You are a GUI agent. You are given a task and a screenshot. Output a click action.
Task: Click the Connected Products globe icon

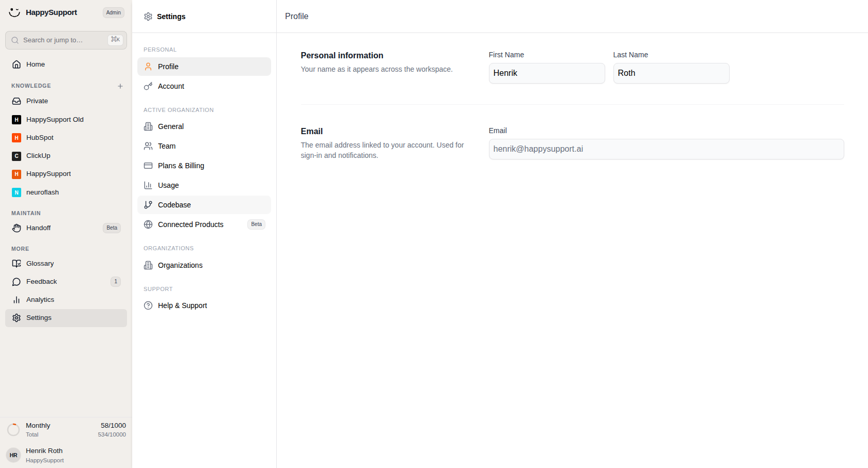point(148,224)
